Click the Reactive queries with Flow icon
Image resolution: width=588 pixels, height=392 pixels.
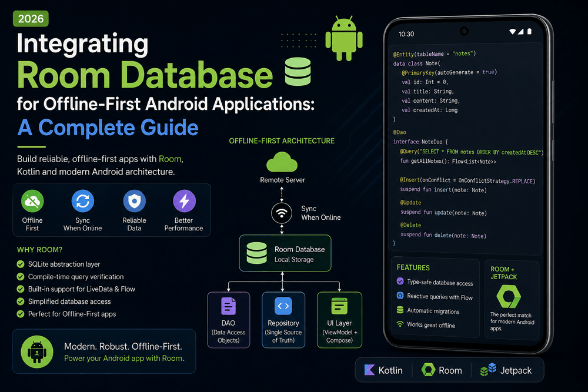click(400, 295)
